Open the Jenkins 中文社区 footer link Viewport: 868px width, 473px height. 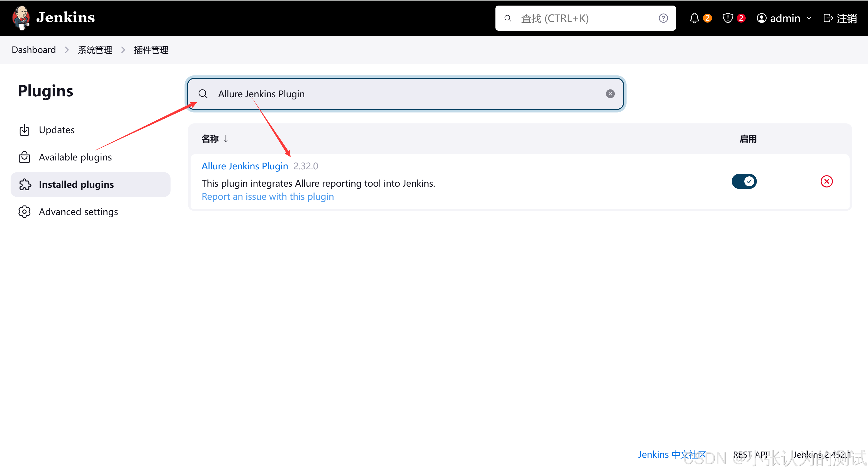click(x=672, y=454)
